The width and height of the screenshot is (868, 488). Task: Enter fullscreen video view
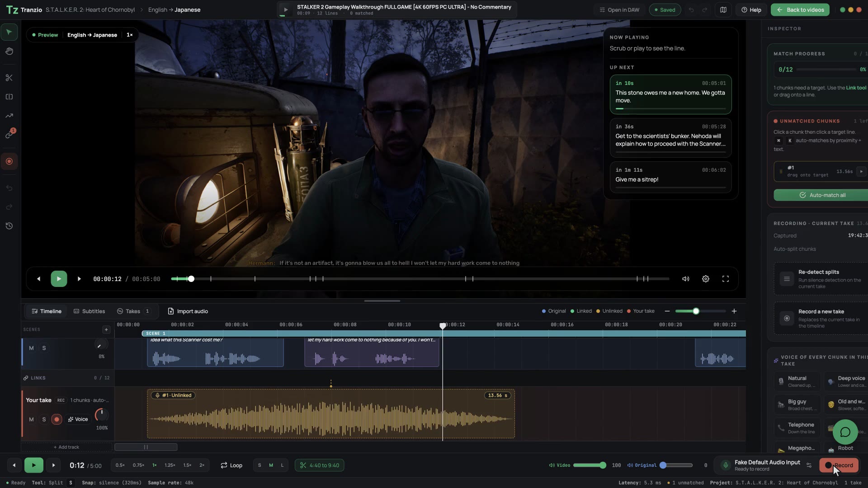coord(725,279)
